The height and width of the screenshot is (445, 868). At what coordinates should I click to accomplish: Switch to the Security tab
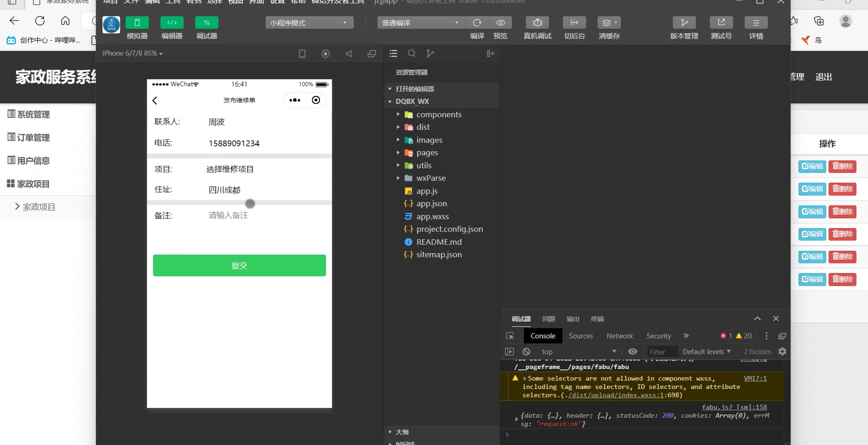coord(659,336)
